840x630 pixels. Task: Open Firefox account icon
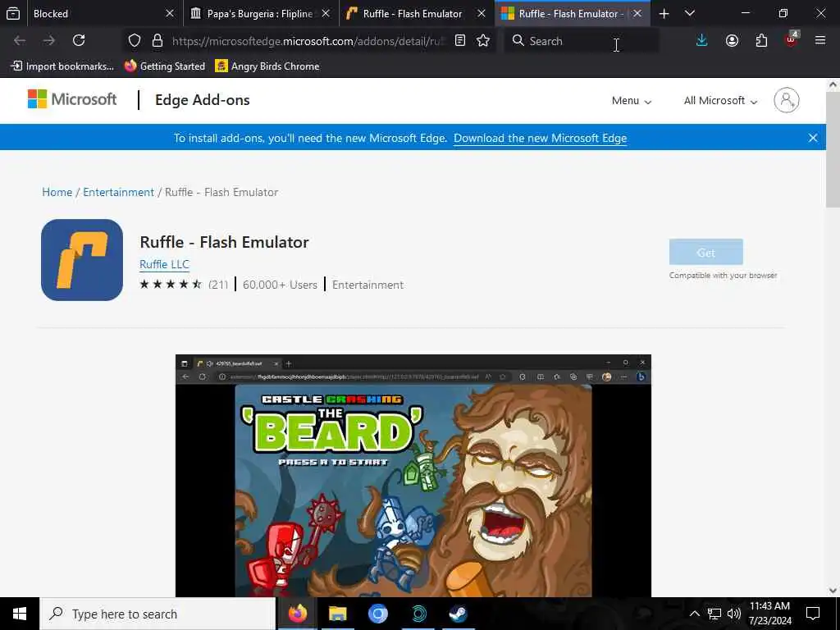[732, 41]
